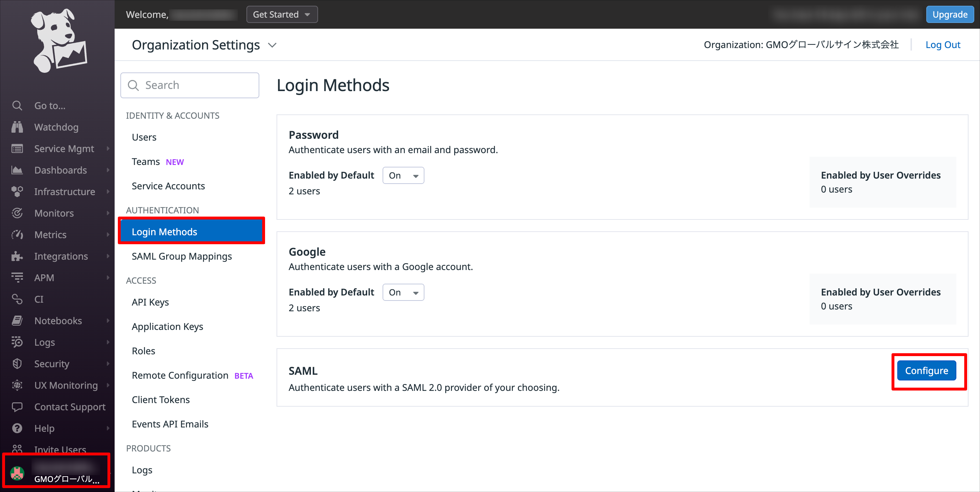Click Configure for SAML

pyautogui.click(x=927, y=370)
